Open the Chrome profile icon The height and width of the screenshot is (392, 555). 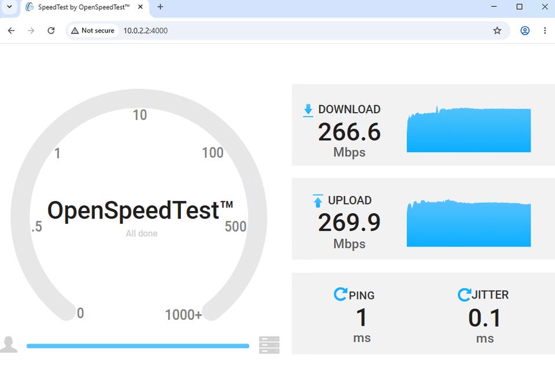(x=525, y=31)
